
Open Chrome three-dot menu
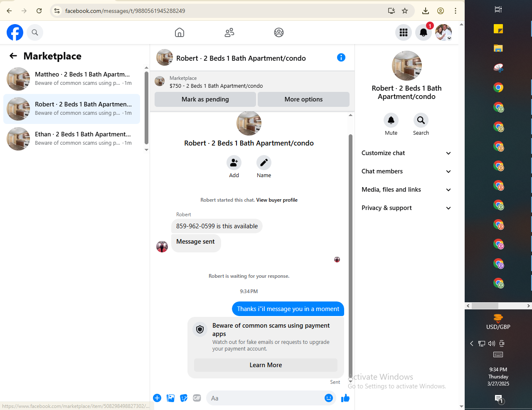(x=456, y=11)
